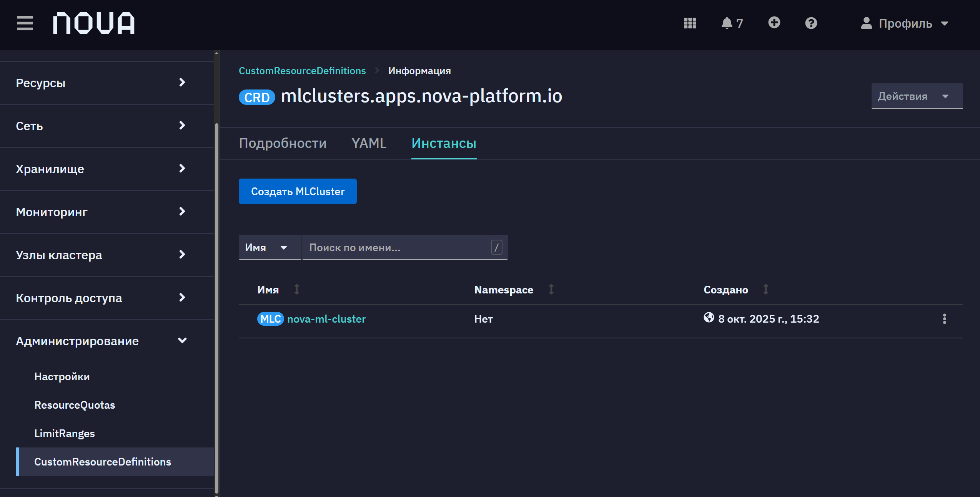The image size is (980, 497).
Task: Open the nova-ml-cluster instance link
Action: pos(326,319)
